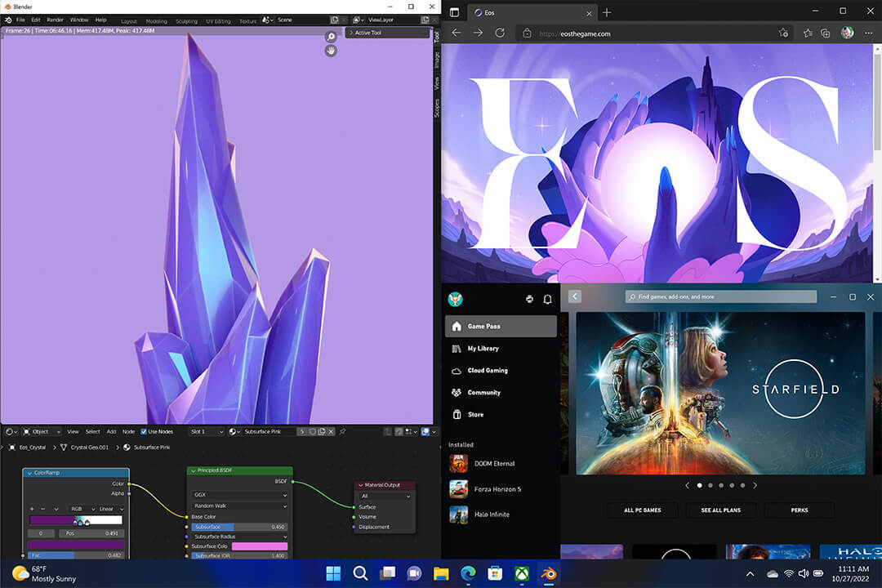Click the zoom magnifier icon in Blender's viewport

click(330, 36)
